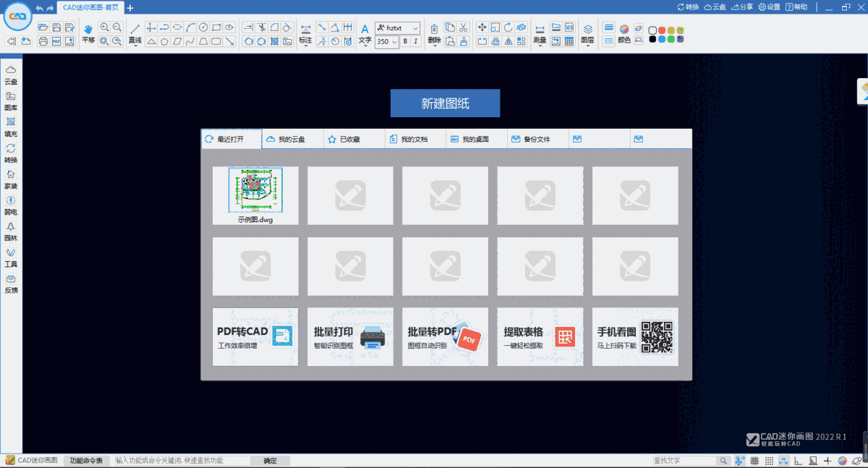The width and height of the screenshot is (868, 468).
Task: Toggle italic text formatting
Action: [x=416, y=41]
